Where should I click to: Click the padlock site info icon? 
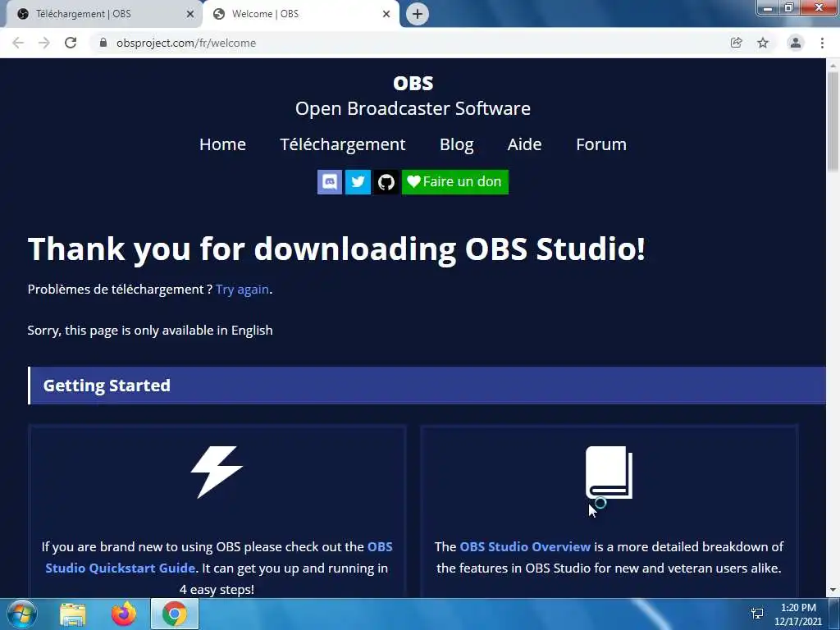tap(103, 43)
